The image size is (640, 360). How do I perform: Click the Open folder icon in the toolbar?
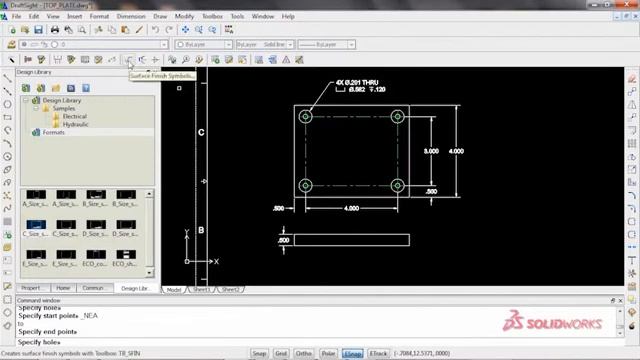(25, 30)
